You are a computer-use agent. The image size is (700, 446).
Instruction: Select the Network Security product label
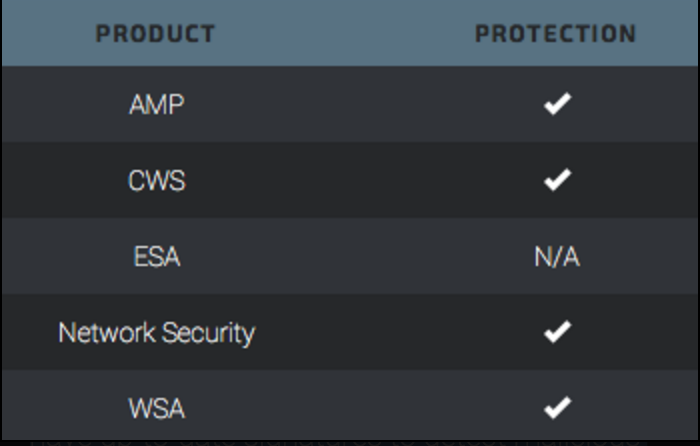pyautogui.click(x=156, y=333)
